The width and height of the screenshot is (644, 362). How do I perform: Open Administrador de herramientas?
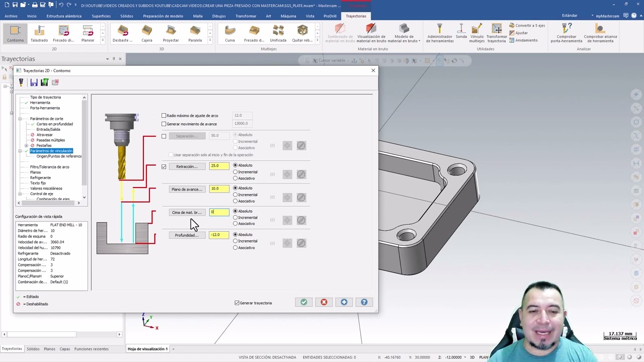click(x=440, y=33)
